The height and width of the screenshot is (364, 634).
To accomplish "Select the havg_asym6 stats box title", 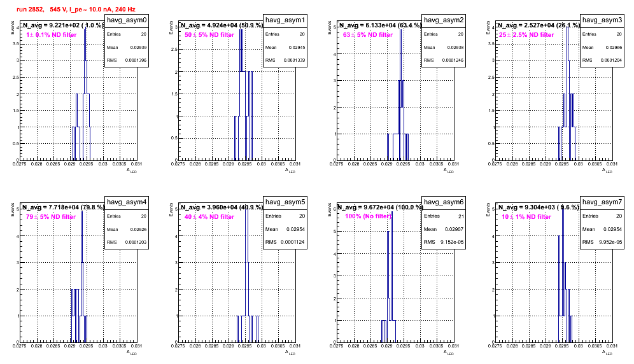I will pyautogui.click(x=444, y=202).
